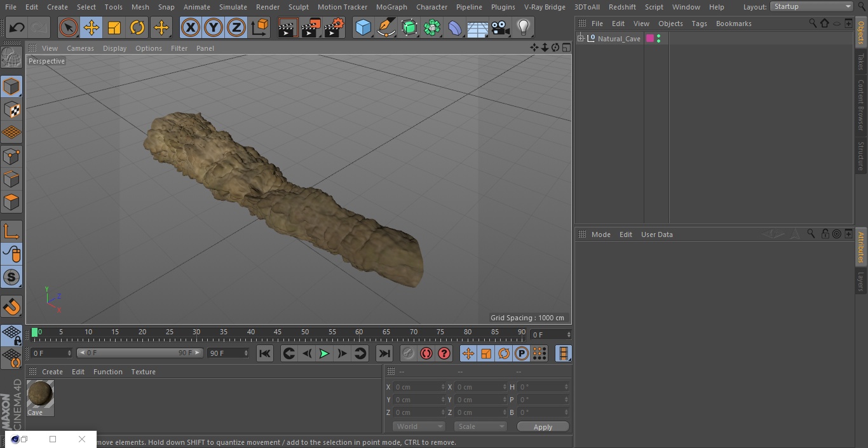Open the spline Pen tool
The image size is (868, 448).
tap(386, 28)
